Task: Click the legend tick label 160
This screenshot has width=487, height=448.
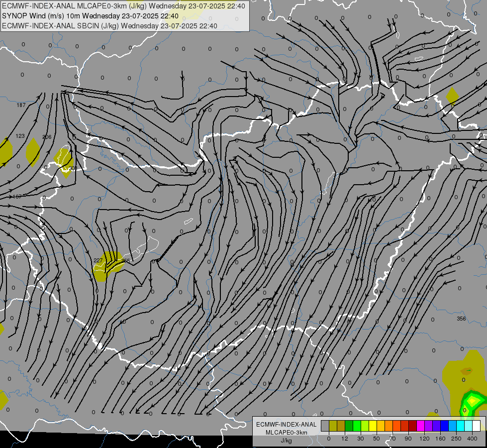Action: tap(440, 439)
